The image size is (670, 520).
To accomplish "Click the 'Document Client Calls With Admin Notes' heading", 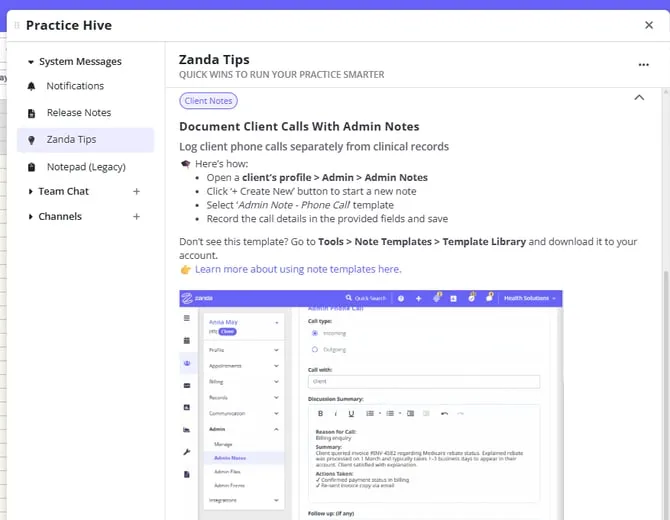I will [299, 126].
